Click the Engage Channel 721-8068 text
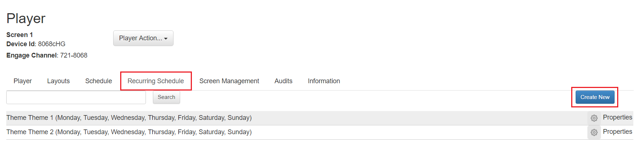 47,55
